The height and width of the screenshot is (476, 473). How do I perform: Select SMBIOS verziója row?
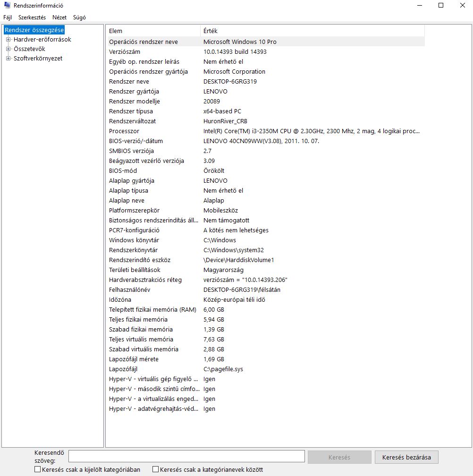pyautogui.click(x=266, y=151)
